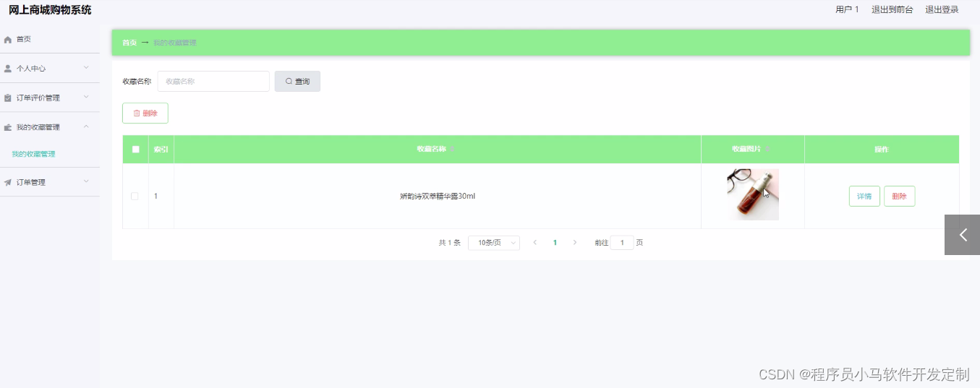The height and width of the screenshot is (388, 980).
Task: Click 我的收藏管理 in the breadcrumb
Action: click(x=175, y=43)
